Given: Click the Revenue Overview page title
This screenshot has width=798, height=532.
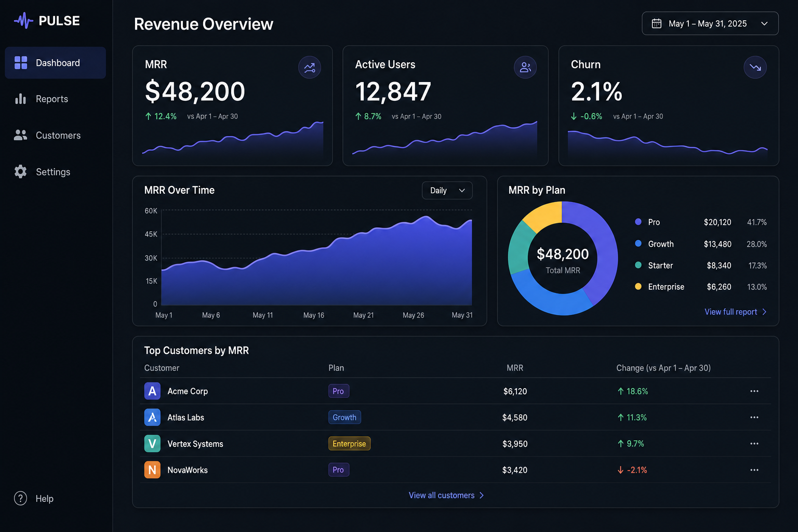Looking at the screenshot, I should click(204, 24).
